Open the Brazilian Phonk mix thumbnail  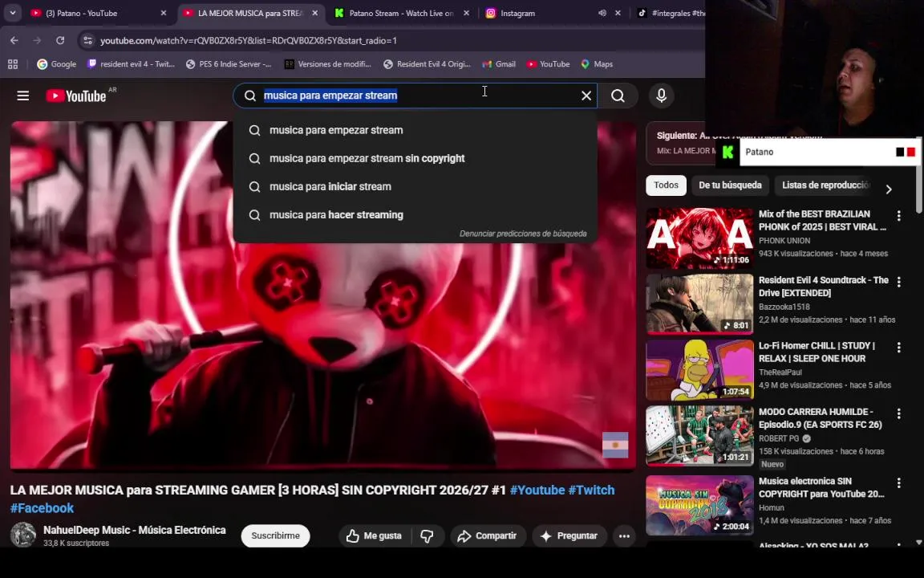click(x=699, y=238)
